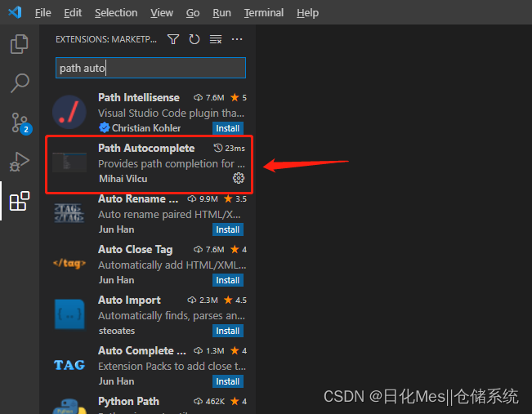Click the Python Path extension icon

coord(69,407)
